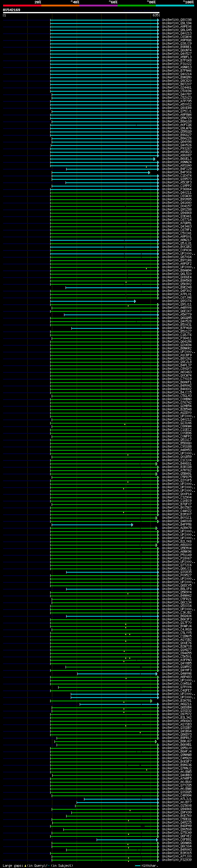This screenshot has height=868, width=197.
Task: Click hit UniRef100_A7P795
Action: [176, 101]
